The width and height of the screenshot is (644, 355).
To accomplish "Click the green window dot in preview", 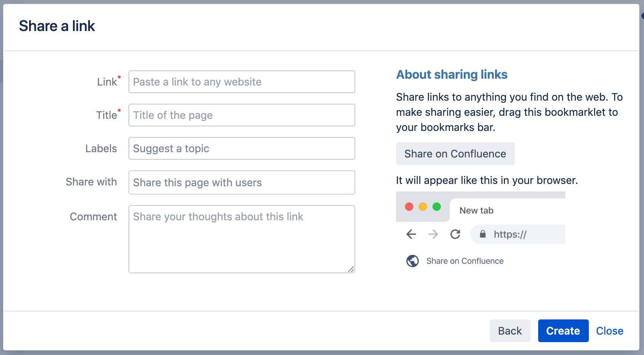I will pos(437,207).
